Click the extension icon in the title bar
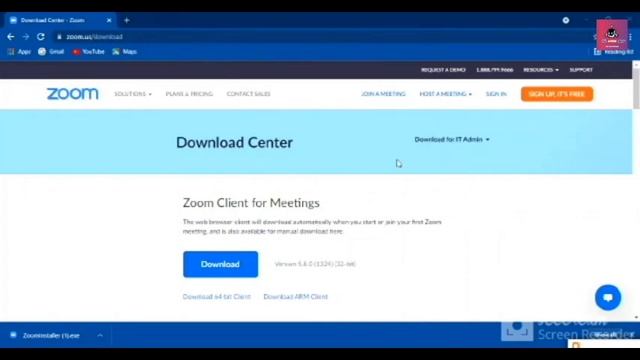 click(566, 20)
